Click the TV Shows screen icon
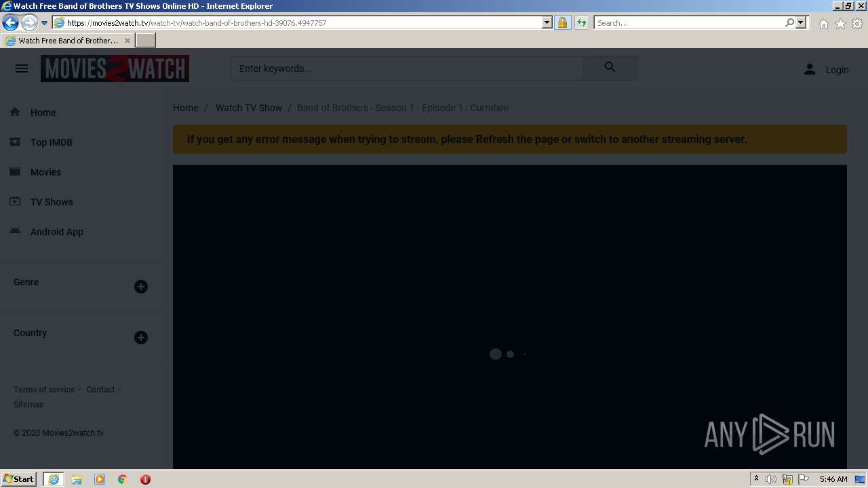 coord(15,201)
